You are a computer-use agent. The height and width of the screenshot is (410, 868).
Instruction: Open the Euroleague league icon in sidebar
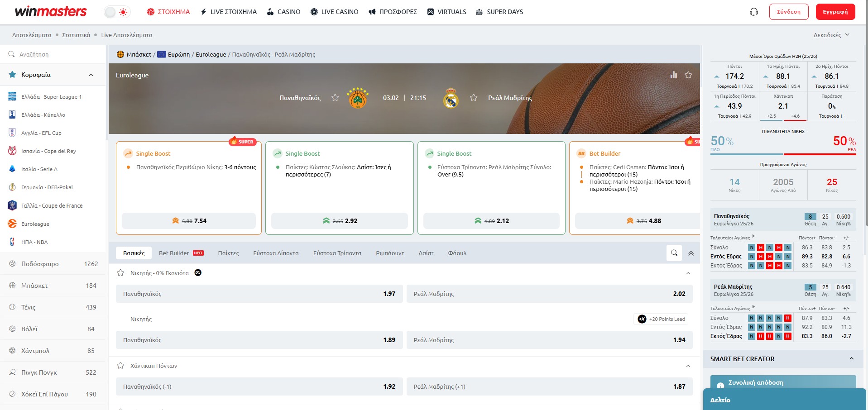coord(12,224)
